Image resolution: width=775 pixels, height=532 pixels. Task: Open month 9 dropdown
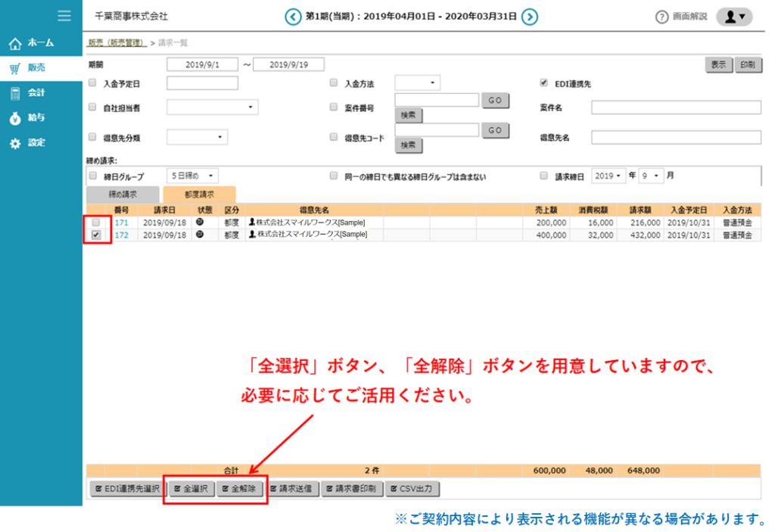pyautogui.click(x=651, y=176)
